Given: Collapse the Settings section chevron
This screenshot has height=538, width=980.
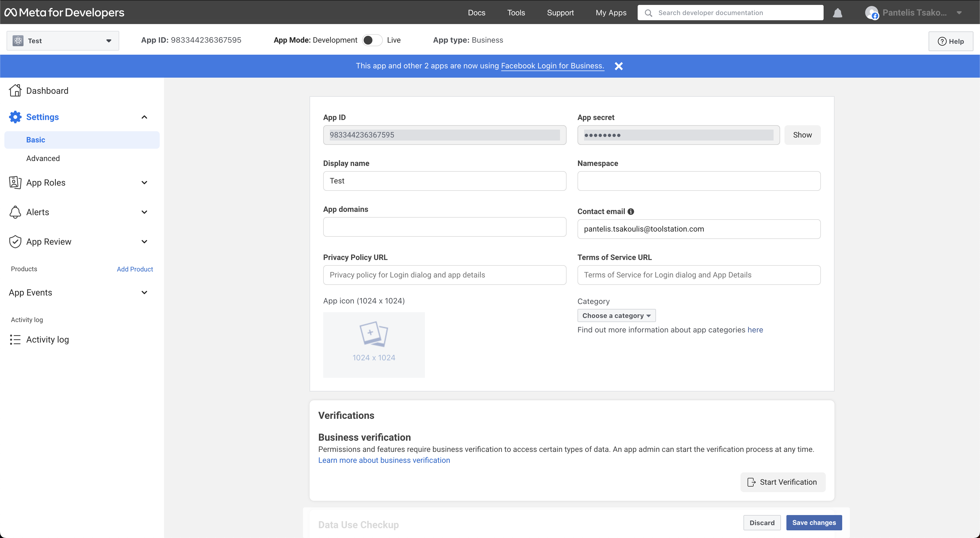Looking at the screenshot, I should (144, 117).
